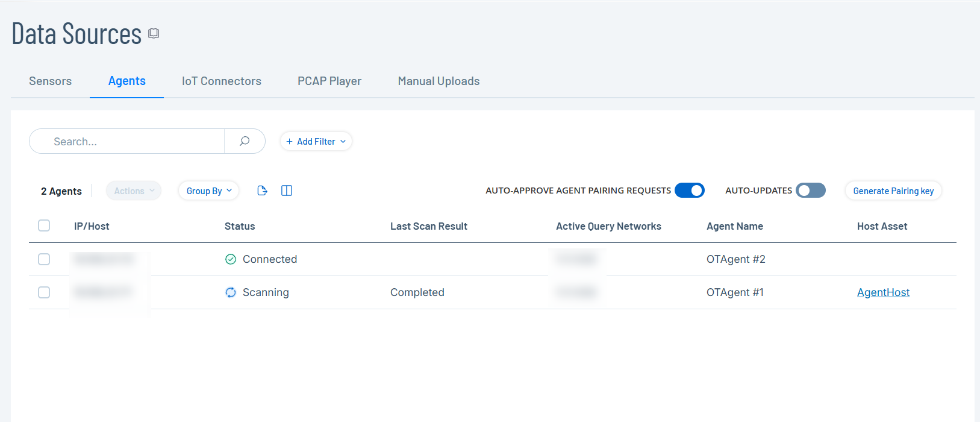Open the AgentHost asset link
This screenshot has height=422, width=980.
[883, 292]
